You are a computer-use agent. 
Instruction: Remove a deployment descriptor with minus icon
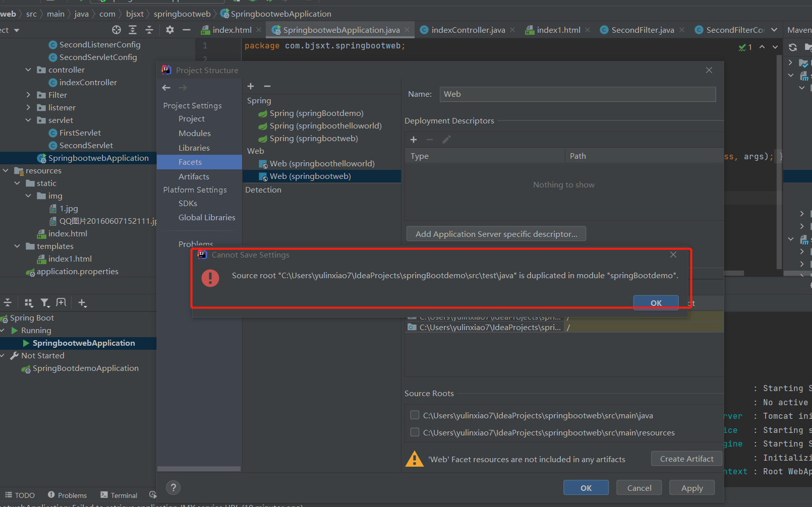(x=430, y=140)
